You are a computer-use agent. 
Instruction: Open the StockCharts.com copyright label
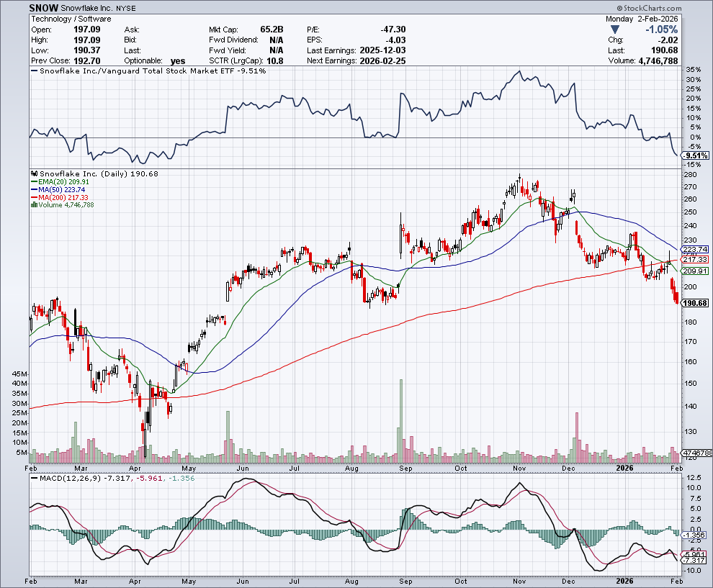pyautogui.click(x=650, y=8)
